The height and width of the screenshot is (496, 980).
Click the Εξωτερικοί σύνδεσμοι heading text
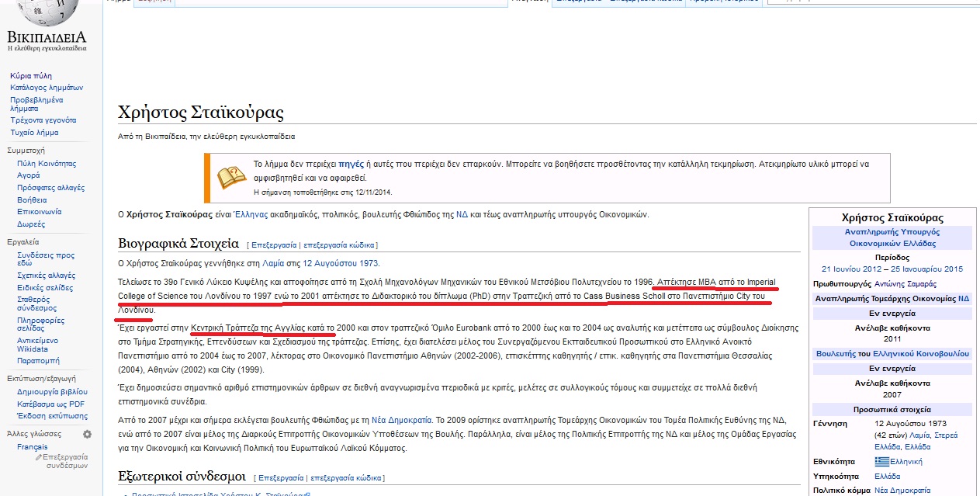pos(182,476)
